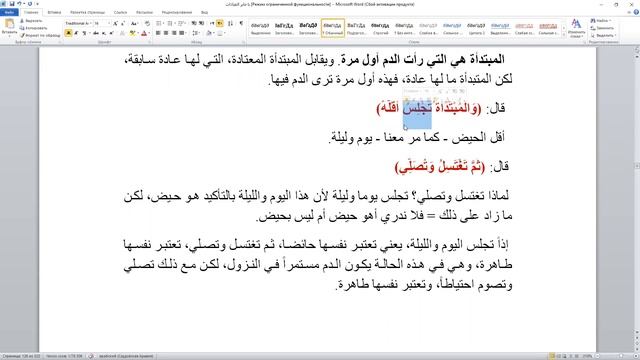Toggle show paragraph marks (¶)
640x360 pixels.
[241, 24]
